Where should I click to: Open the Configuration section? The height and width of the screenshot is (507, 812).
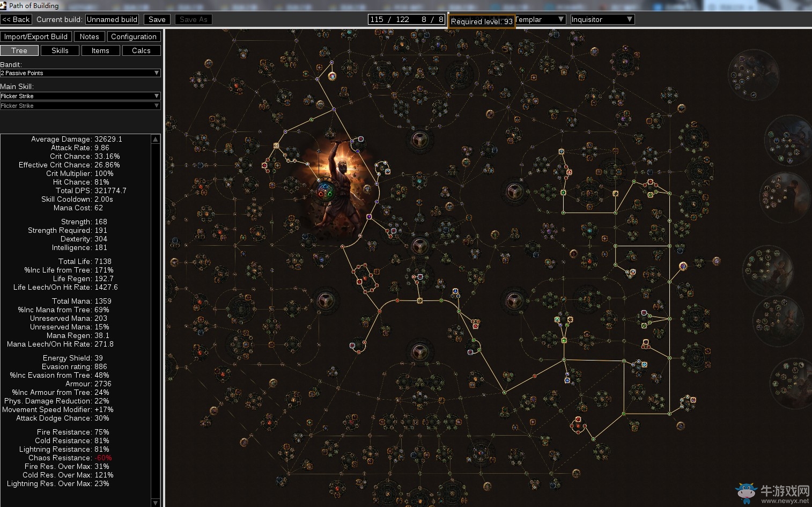(134, 36)
